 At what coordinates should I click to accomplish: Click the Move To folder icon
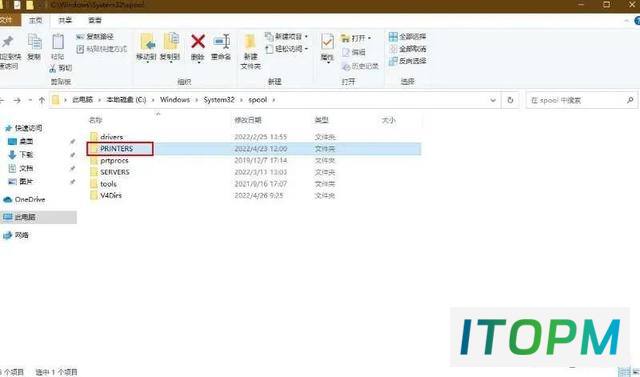point(147,42)
